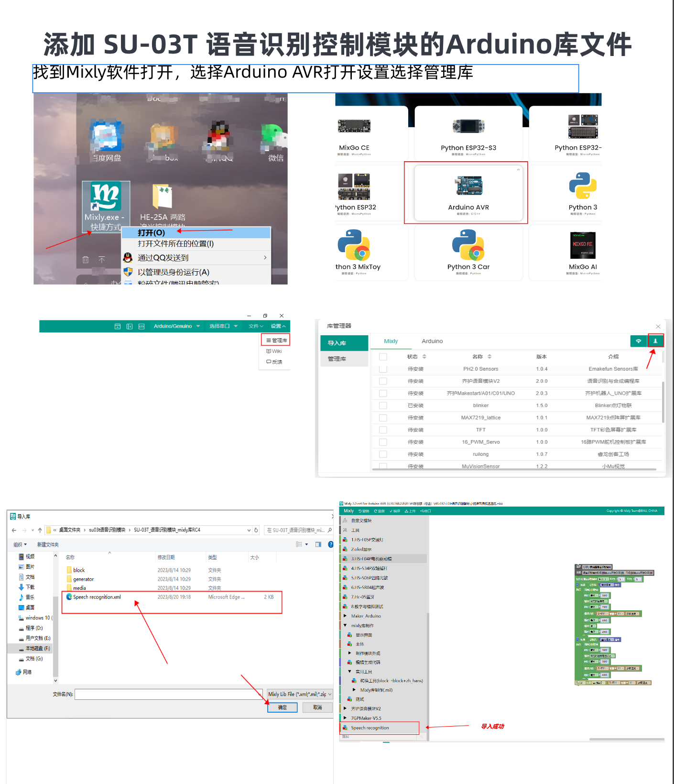Select the Arduino AVR board card

[x=468, y=193]
